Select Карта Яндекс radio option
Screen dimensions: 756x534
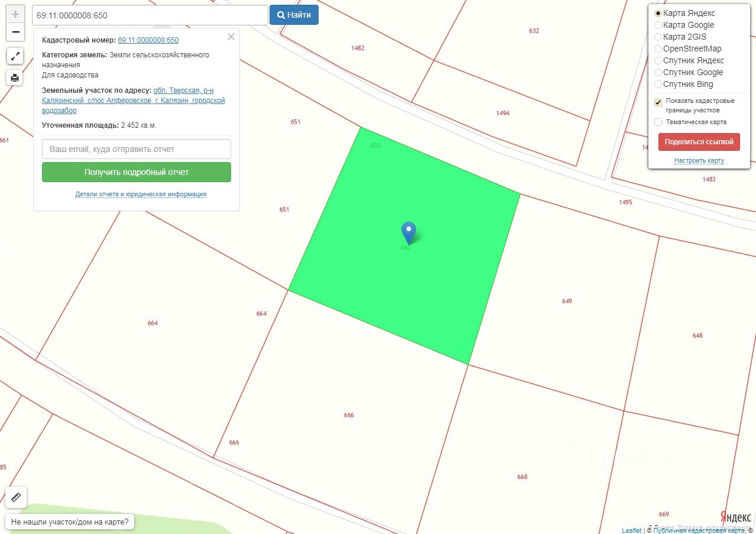tap(658, 13)
